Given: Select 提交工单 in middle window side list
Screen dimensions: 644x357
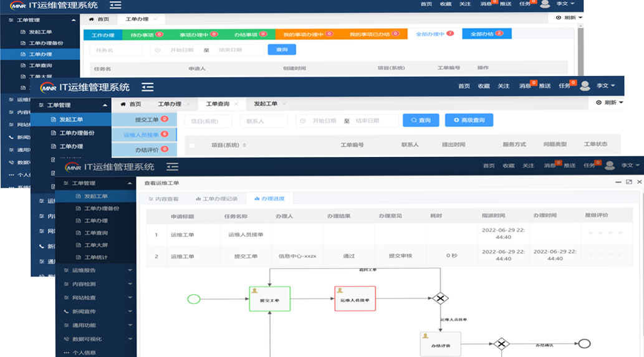Looking at the screenshot, I should [x=144, y=120].
